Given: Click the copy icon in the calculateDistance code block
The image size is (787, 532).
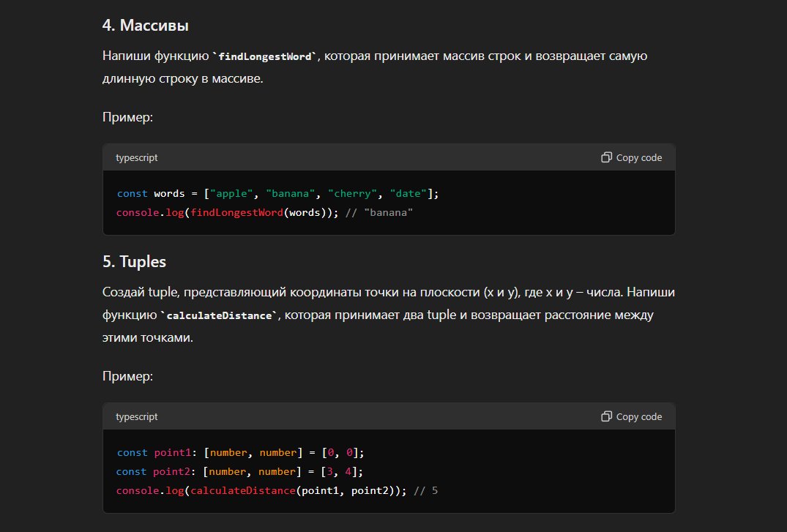Looking at the screenshot, I should point(606,416).
